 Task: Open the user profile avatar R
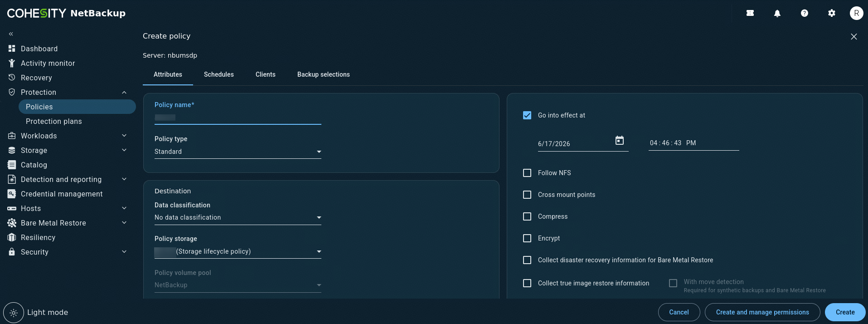tap(856, 13)
